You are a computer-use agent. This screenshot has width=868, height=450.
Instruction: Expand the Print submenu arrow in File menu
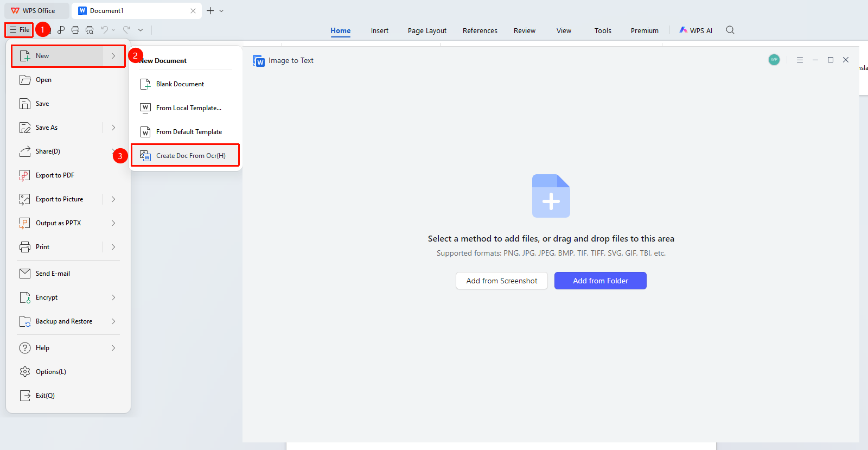(x=113, y=247)
